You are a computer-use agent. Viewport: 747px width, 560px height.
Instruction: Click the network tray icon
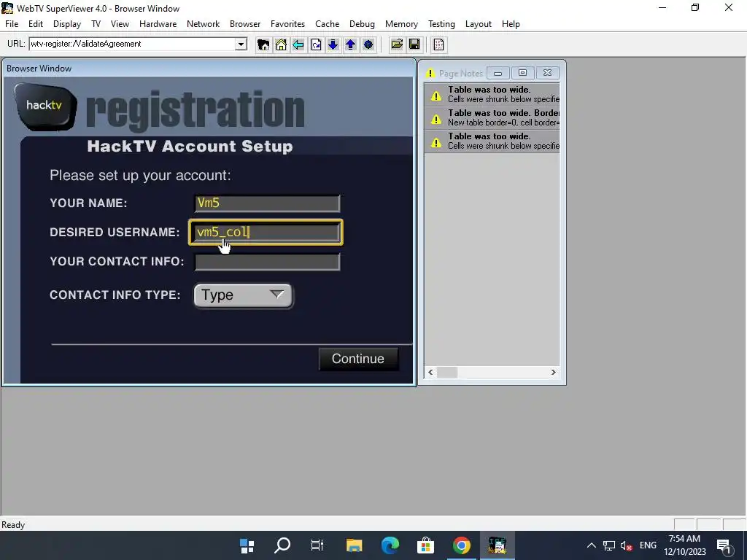[x=609, y=545]
